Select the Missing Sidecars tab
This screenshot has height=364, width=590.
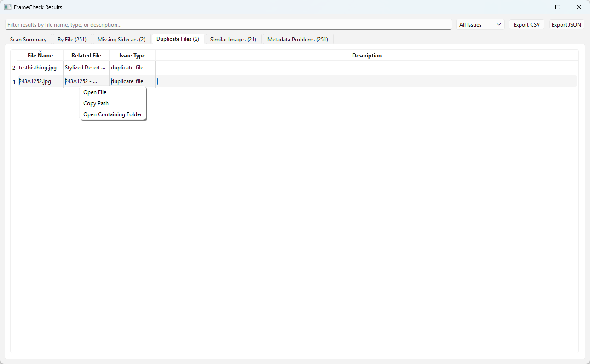coord(121,39)
